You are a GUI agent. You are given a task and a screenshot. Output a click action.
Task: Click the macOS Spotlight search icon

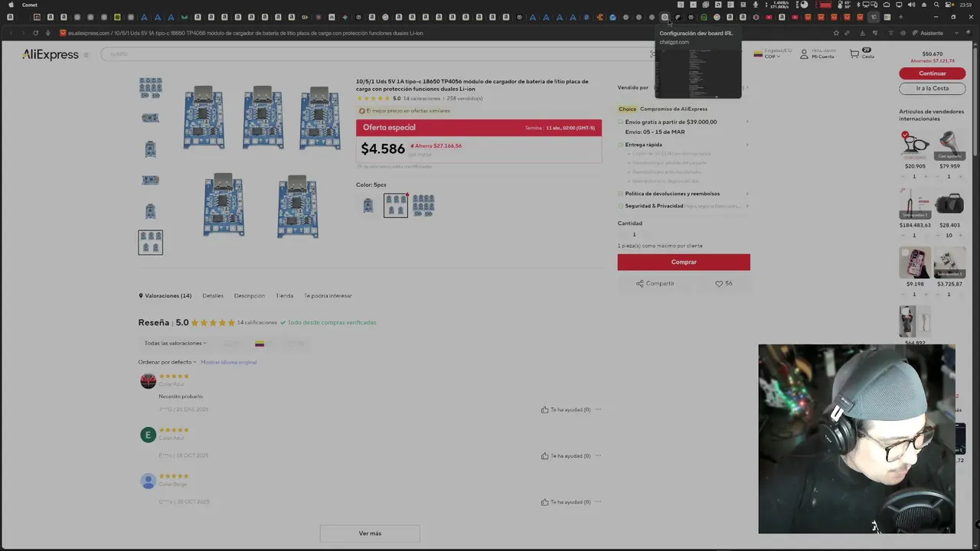(x=936, y=5)
